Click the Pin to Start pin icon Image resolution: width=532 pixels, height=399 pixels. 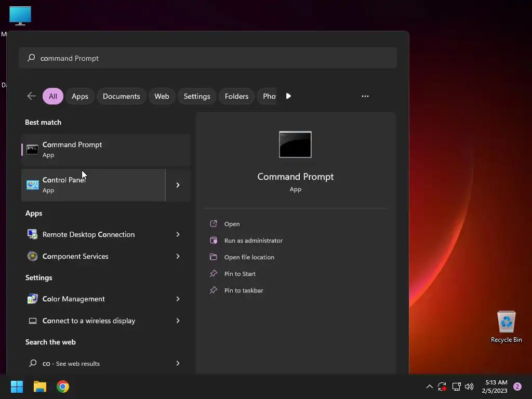(x=214, y=273)
